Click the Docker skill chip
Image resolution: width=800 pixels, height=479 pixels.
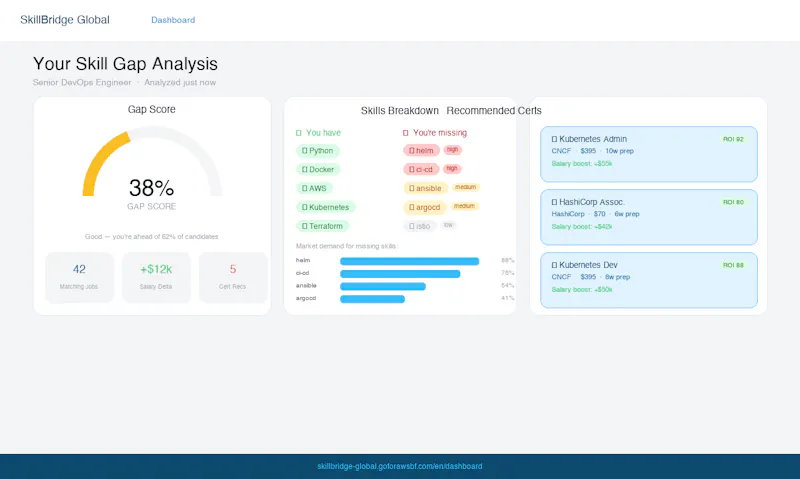tap(318, 169)
